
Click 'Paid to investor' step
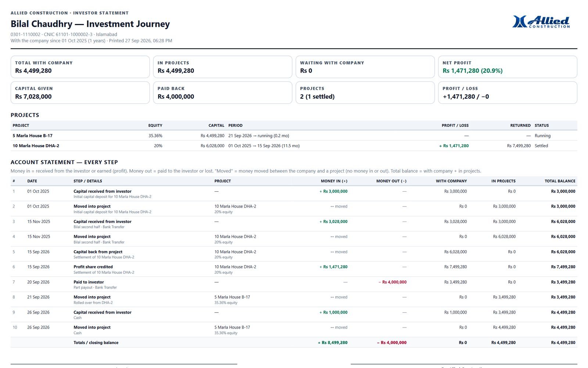tap(89, 282)
